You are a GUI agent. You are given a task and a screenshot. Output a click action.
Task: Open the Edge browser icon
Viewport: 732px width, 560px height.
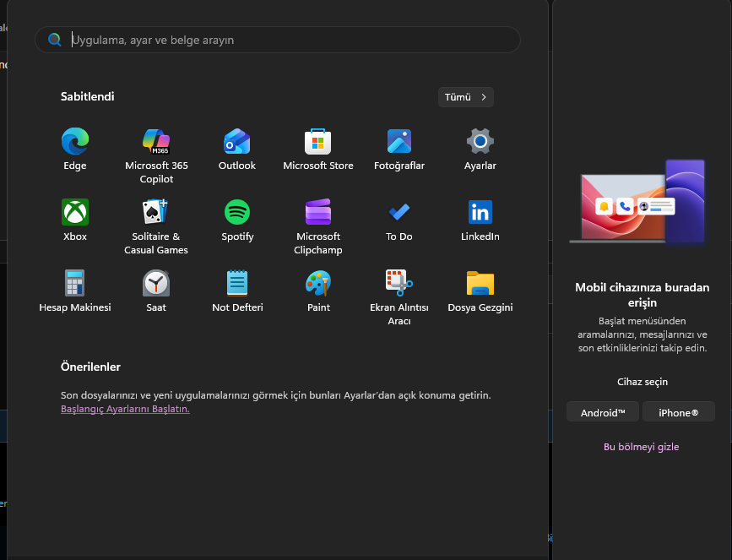point(74,141)
